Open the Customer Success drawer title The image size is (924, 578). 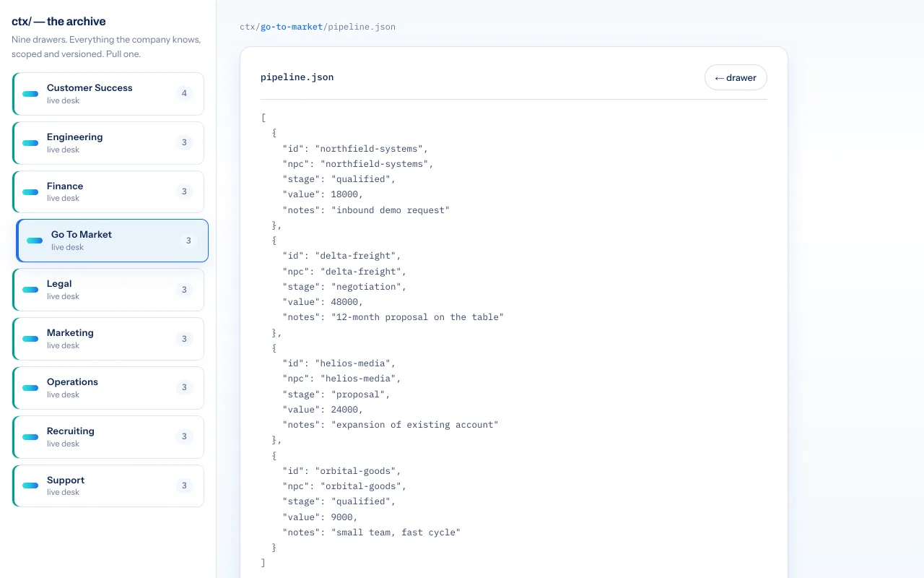90,88
